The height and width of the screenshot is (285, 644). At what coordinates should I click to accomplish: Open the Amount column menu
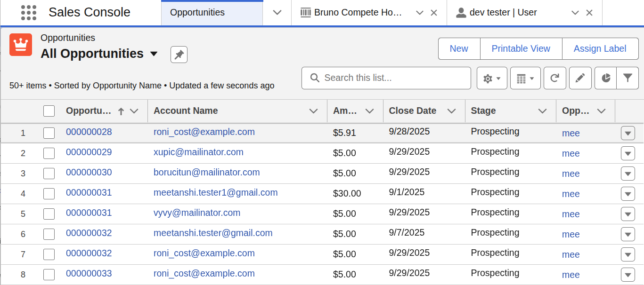click(369, 111)
